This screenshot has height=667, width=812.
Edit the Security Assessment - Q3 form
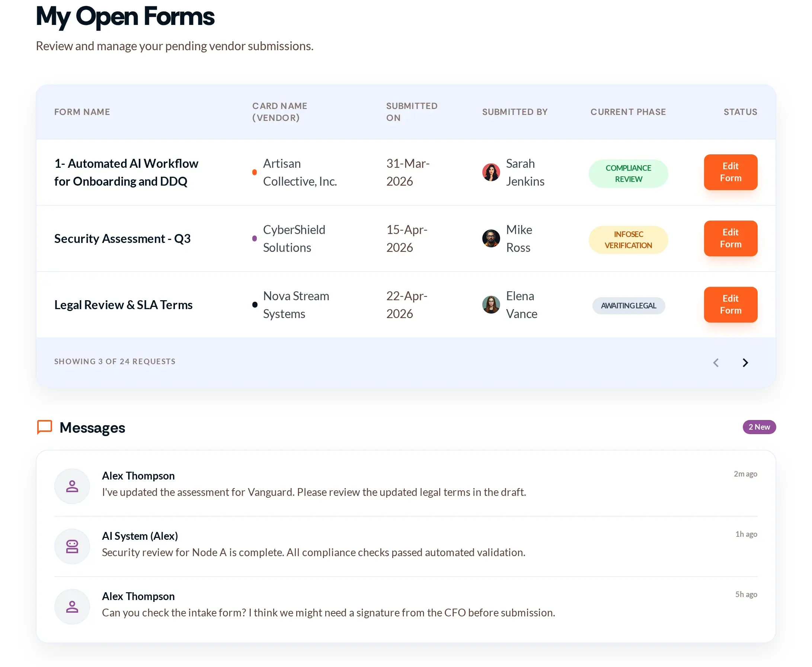(730, 238)
